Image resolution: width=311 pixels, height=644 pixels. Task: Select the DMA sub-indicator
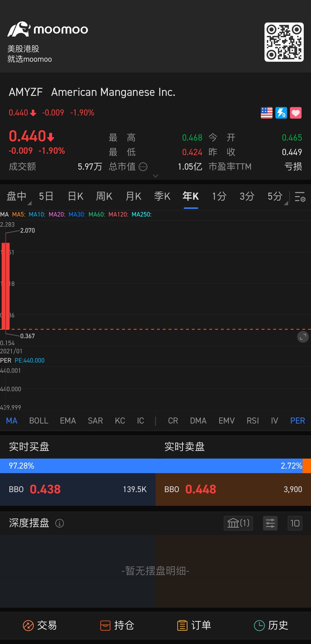point(198,421)
